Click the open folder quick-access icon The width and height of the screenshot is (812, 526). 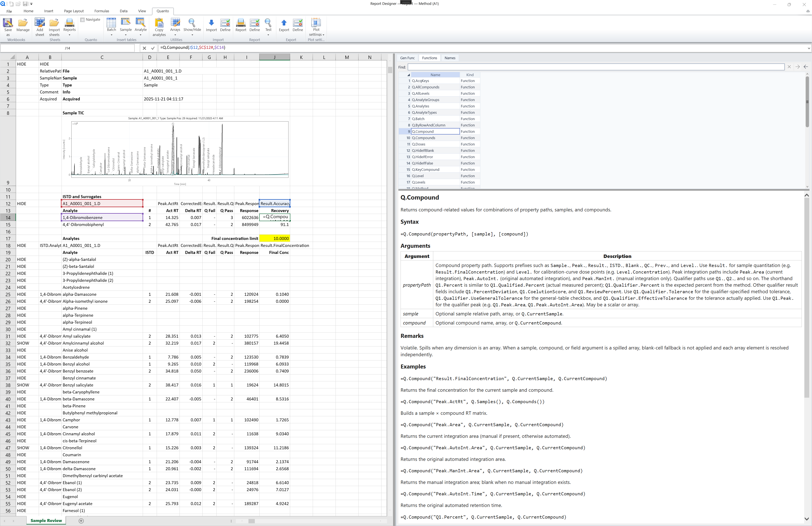pos(18,4)
